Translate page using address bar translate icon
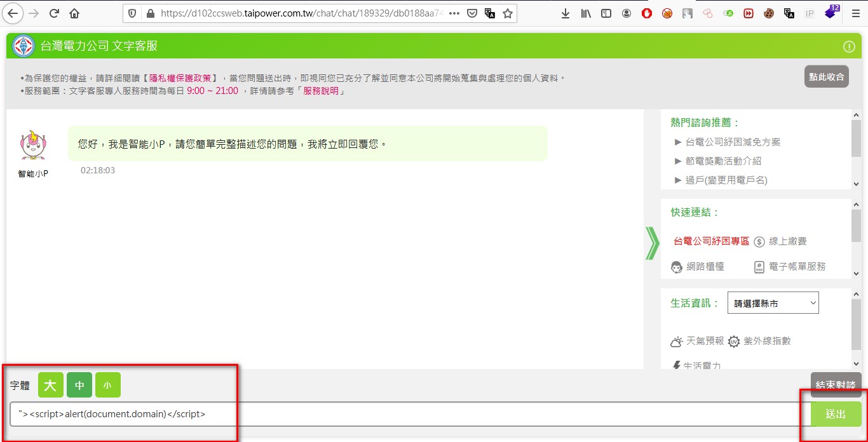868x442 pixels. click(490, 13)
